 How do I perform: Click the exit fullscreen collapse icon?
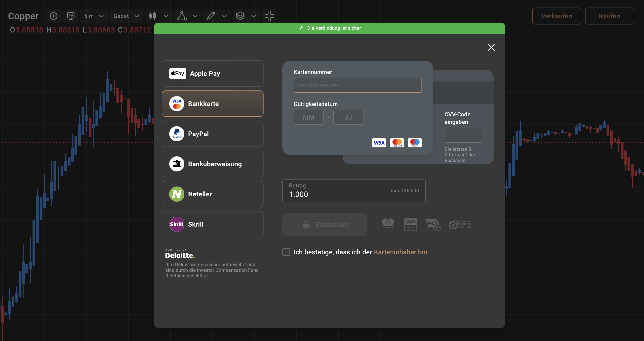click(x=269, y=16)
